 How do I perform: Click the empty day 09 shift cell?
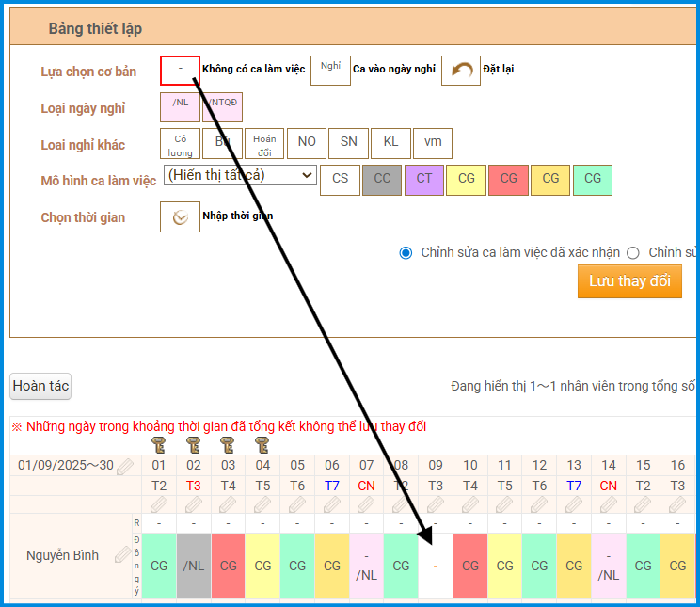pos(436,566)
